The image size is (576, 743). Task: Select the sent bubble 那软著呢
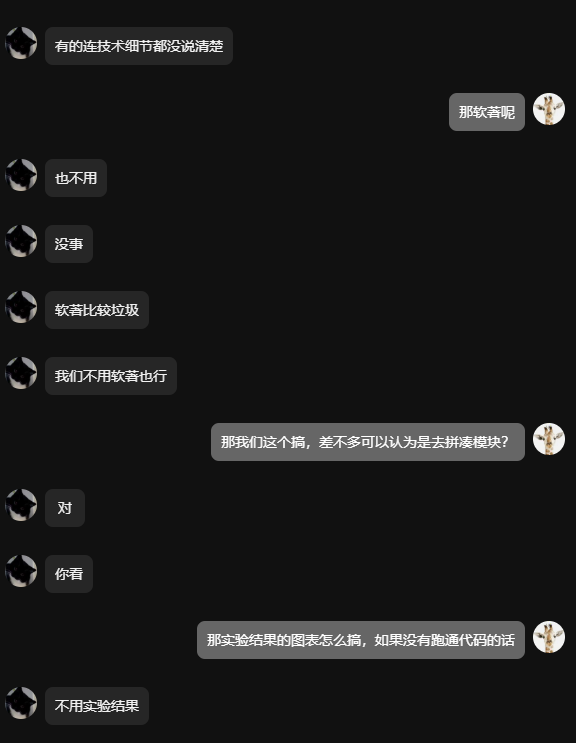(487, 112)
